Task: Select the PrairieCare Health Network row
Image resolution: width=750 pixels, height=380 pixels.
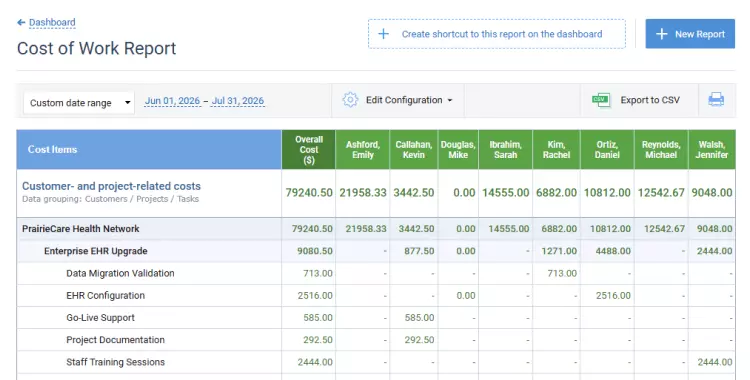Action: coord(376,229)
